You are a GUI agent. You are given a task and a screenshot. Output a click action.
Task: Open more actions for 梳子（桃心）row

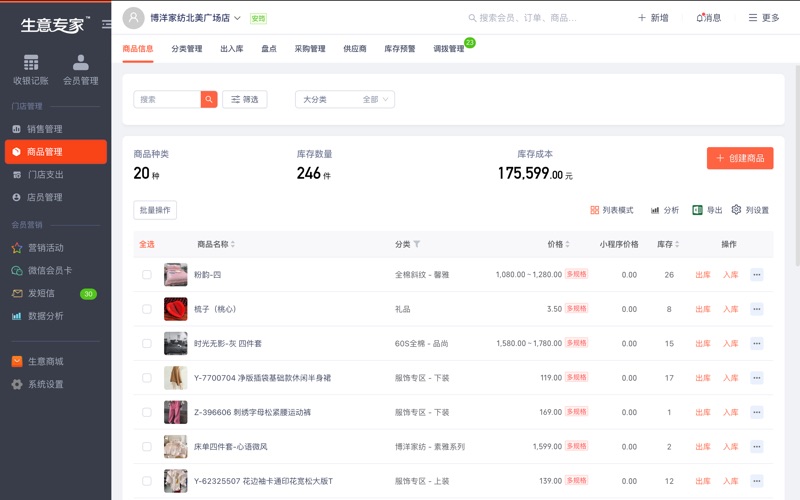[x=757, y=309]
